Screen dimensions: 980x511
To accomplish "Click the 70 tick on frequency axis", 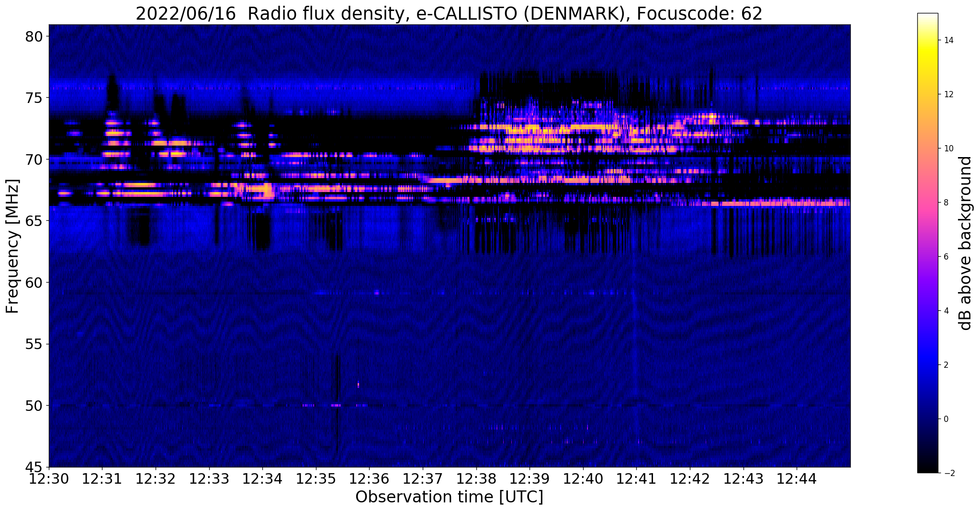I will pyautogui.click(x=34, y=159).
